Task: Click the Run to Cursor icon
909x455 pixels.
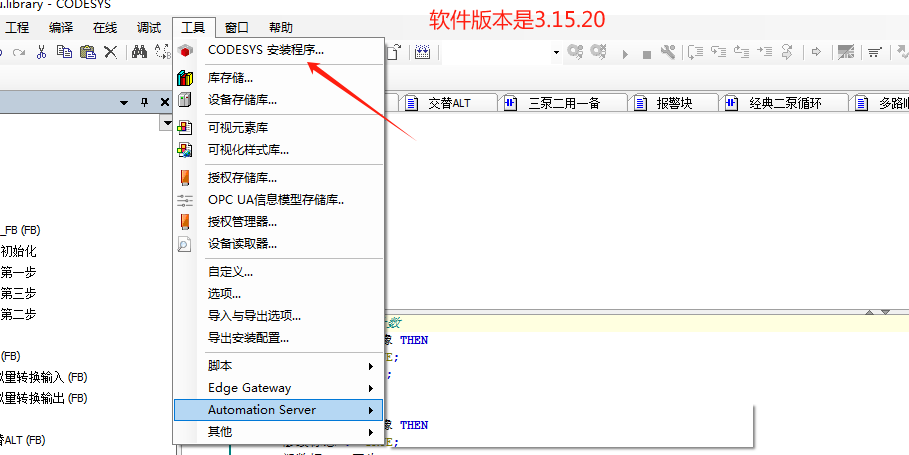Action: (x=765, y=52)
